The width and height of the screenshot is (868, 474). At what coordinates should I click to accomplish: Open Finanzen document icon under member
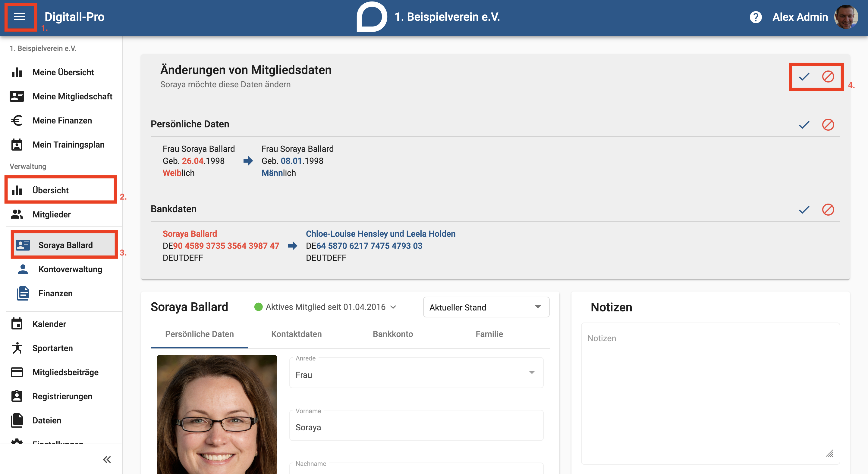[x=23, y=294]
